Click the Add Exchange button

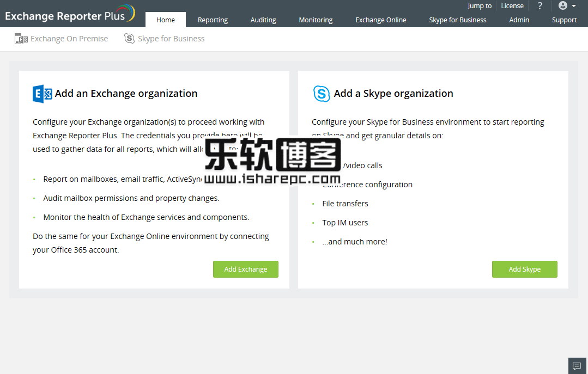click(x=246, y=269)
